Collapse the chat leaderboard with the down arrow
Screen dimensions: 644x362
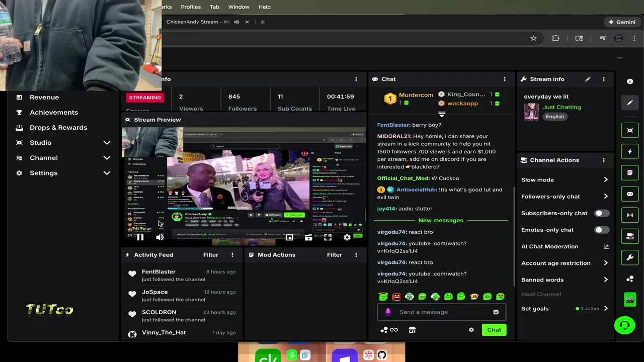coord(442,115)
